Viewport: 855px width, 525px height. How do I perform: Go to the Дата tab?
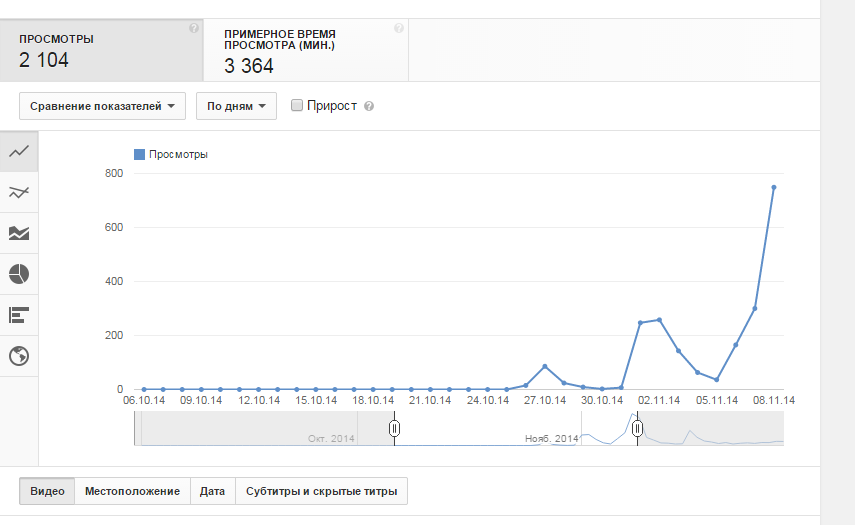(x=213, y=491)
